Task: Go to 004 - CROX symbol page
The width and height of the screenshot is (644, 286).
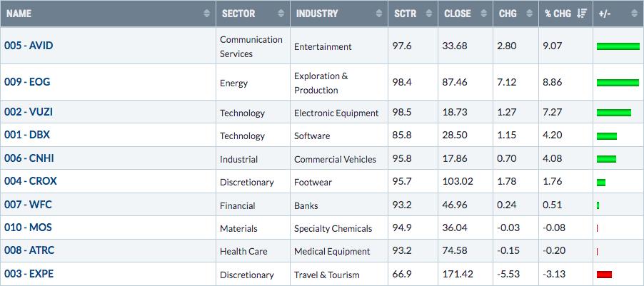Action: [x=31, y=181]
